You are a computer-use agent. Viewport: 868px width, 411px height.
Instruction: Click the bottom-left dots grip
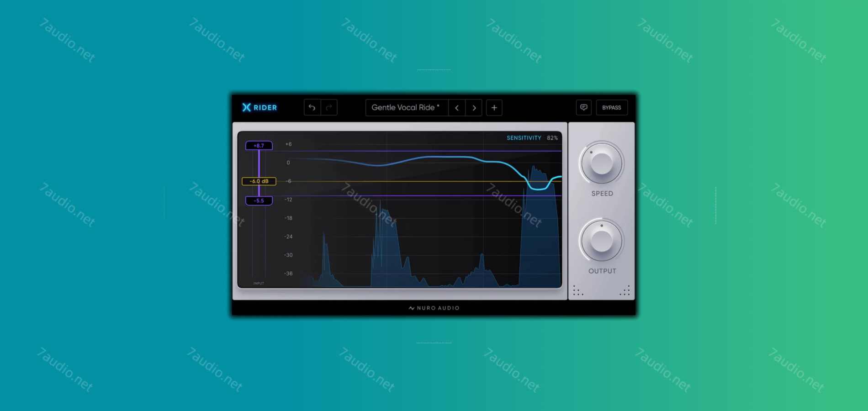pyautogui.click(x=578, y=290)
